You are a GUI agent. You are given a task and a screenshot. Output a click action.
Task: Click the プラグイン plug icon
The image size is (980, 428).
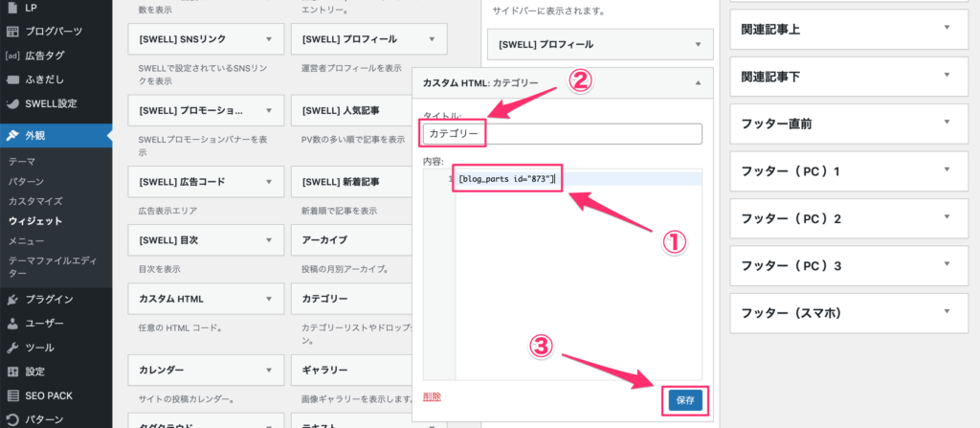coord(12,300)
